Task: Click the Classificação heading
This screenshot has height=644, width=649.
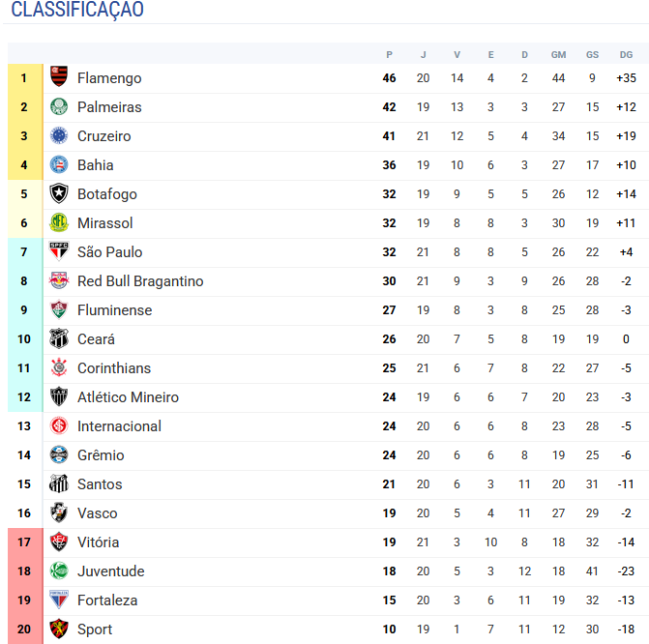Action: click(x=77, y=9)
